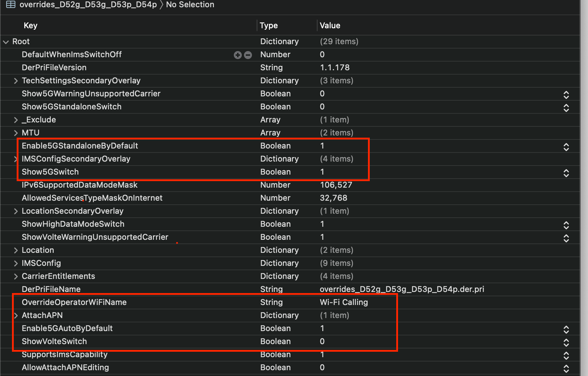
Task: Open value stepper for Enable5GAutoByDefault
Action: click(x=566, y=329)
